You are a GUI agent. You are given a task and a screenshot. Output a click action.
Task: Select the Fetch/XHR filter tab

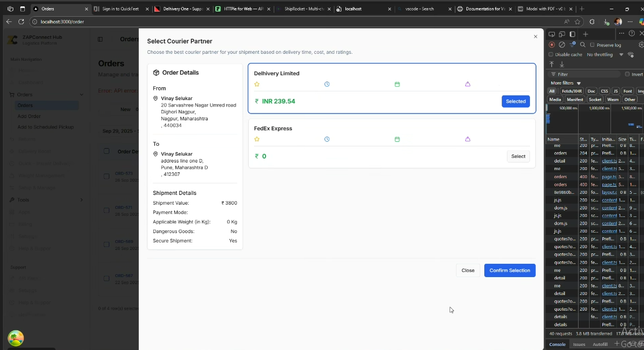pos(571,91)
